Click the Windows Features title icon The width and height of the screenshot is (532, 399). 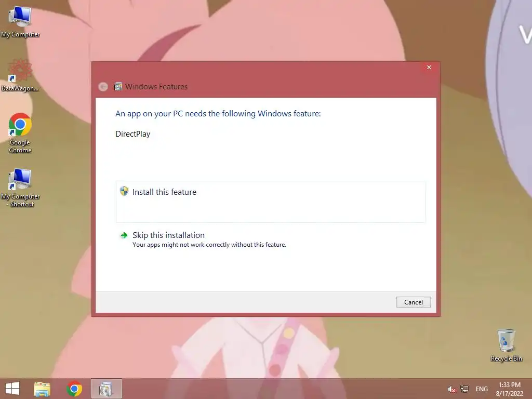118,87
